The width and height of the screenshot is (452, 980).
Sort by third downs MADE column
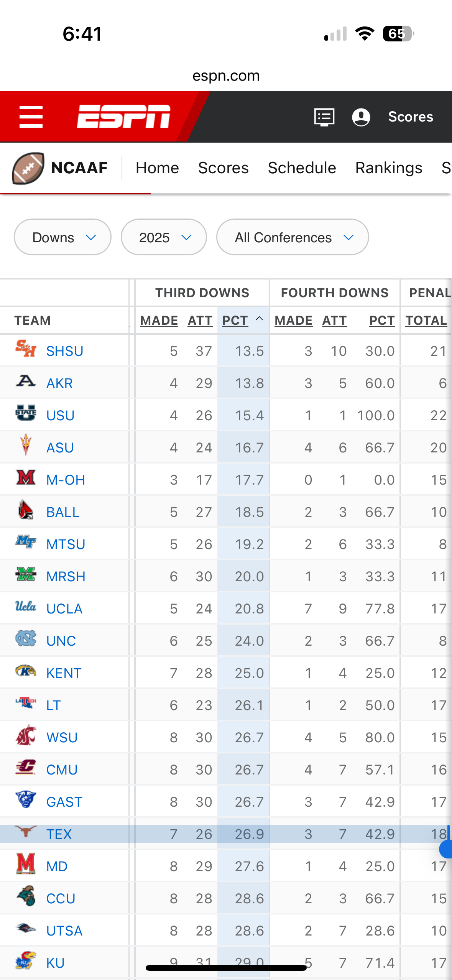[159, 320]
